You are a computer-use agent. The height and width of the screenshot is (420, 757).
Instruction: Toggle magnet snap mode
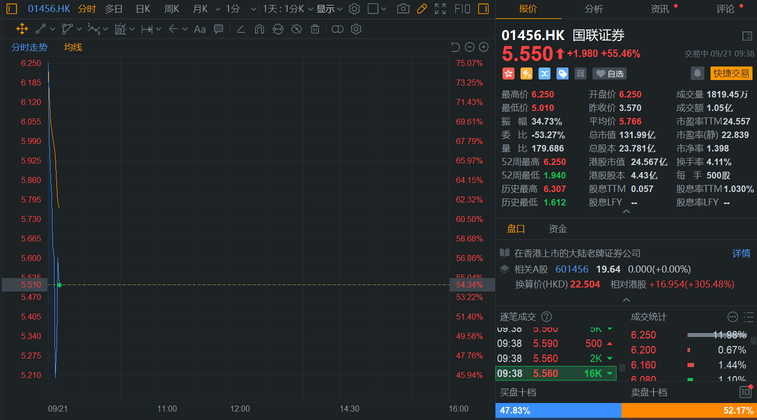(x=259, y=29)
